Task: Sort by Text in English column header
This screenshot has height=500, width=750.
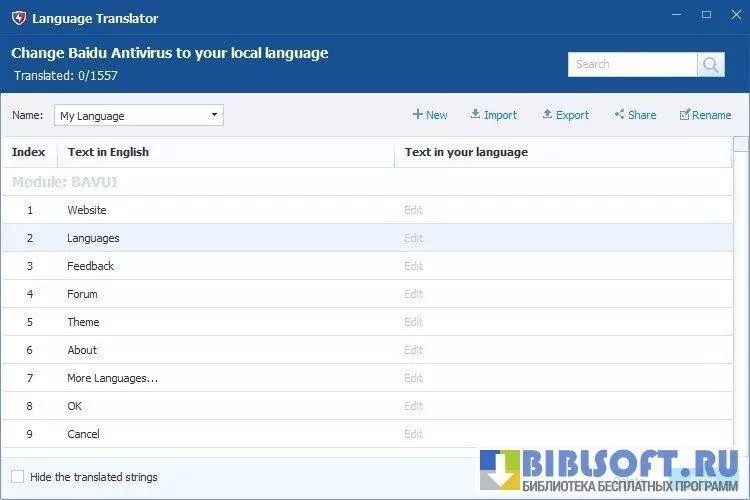Action: [108, 152]
